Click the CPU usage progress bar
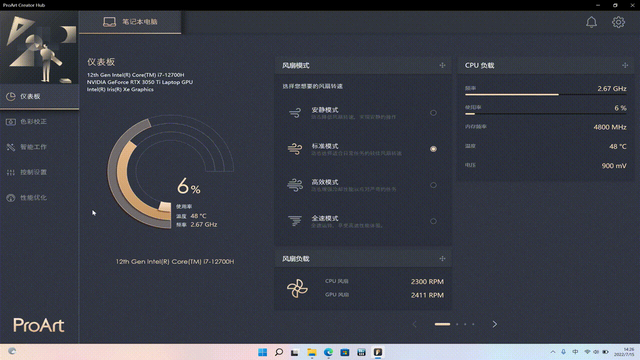Viewport: 640px width, 360px height. [546, 114]
